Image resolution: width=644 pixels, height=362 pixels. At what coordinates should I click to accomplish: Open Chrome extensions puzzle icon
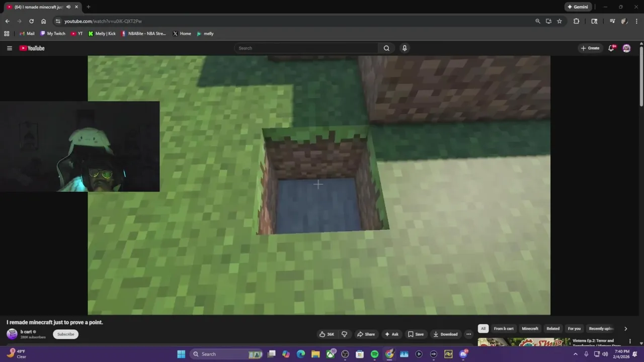pyautogui.click(x=577, y=21)
